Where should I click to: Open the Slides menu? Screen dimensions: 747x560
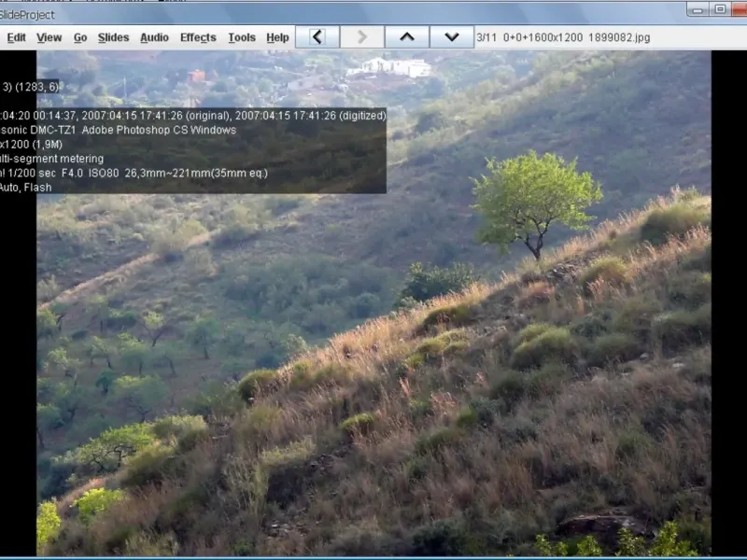113,37
